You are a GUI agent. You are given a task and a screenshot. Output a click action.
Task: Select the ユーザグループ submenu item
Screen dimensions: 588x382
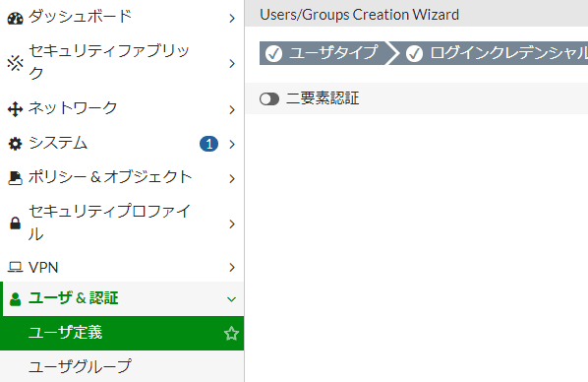pyautogui.click(x=122, y=366)
